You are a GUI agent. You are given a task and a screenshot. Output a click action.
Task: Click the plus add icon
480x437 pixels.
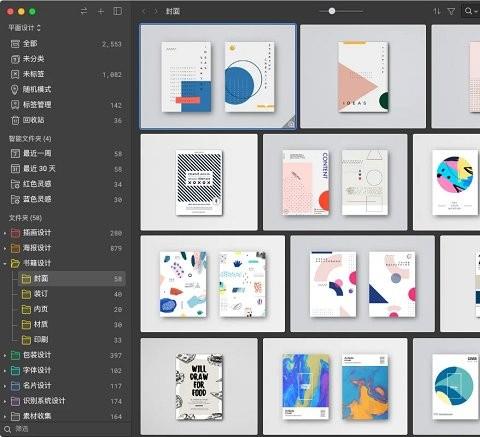coord(101,12)
